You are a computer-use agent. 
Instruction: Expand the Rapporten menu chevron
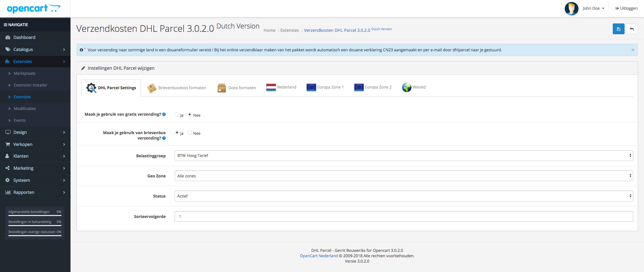64,193
